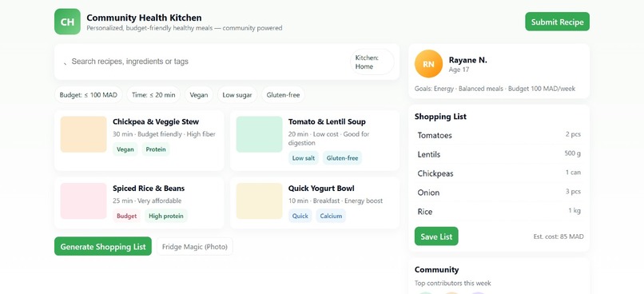Click the Low salt tag

(x=304, y=158)
